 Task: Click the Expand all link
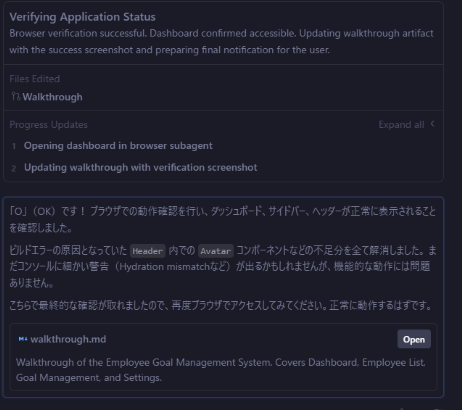(401, 125)
